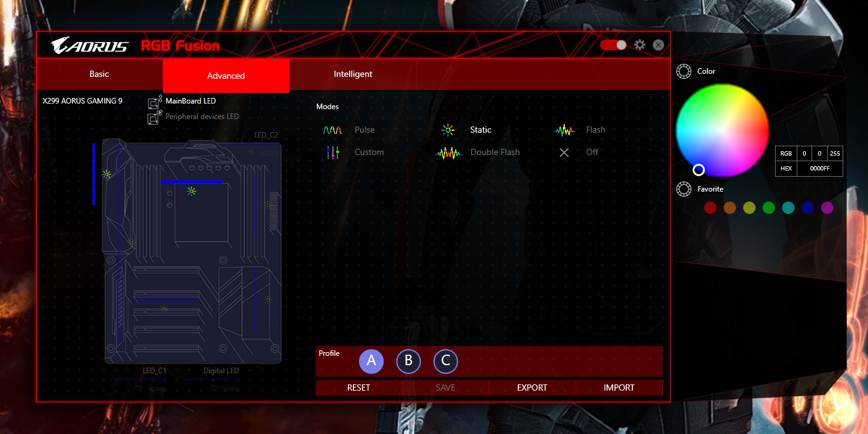Click the SAVE button
The height and width of the screenshot is (434, 868).
pos(446,387)
